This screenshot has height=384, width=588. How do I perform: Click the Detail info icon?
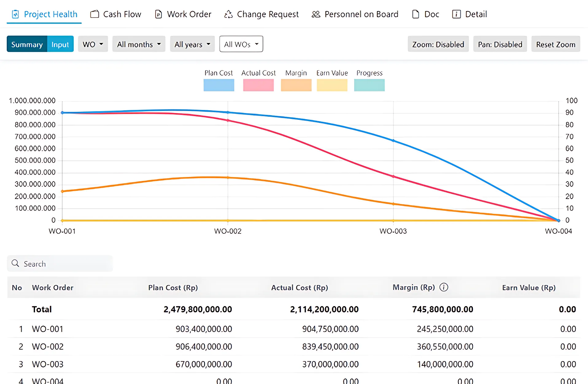[456, 14]
